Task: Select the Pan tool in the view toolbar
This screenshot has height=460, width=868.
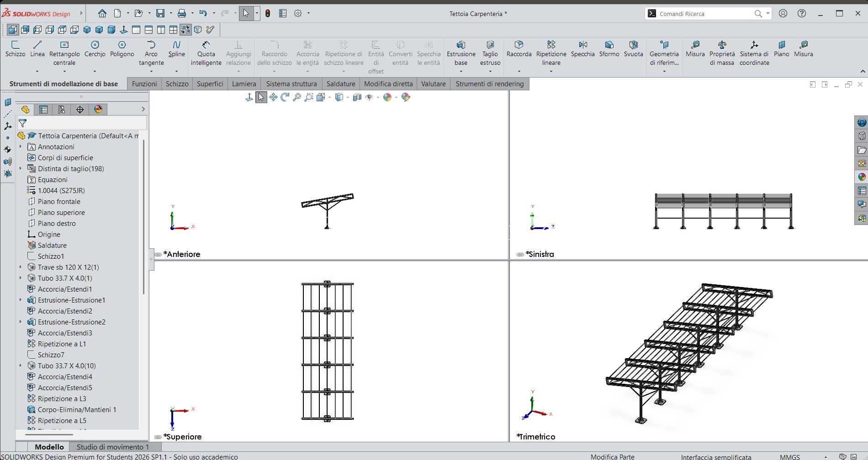Action: click(x=273, y=97)
